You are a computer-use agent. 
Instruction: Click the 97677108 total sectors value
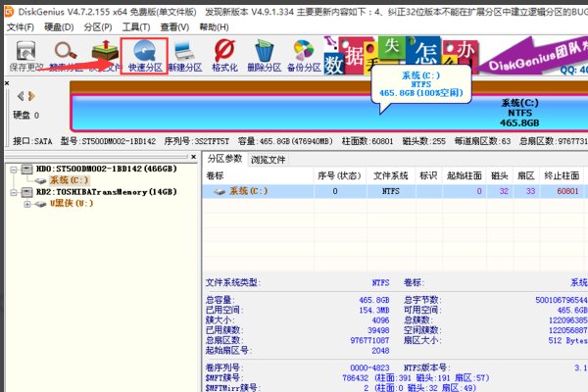(369, 340)
